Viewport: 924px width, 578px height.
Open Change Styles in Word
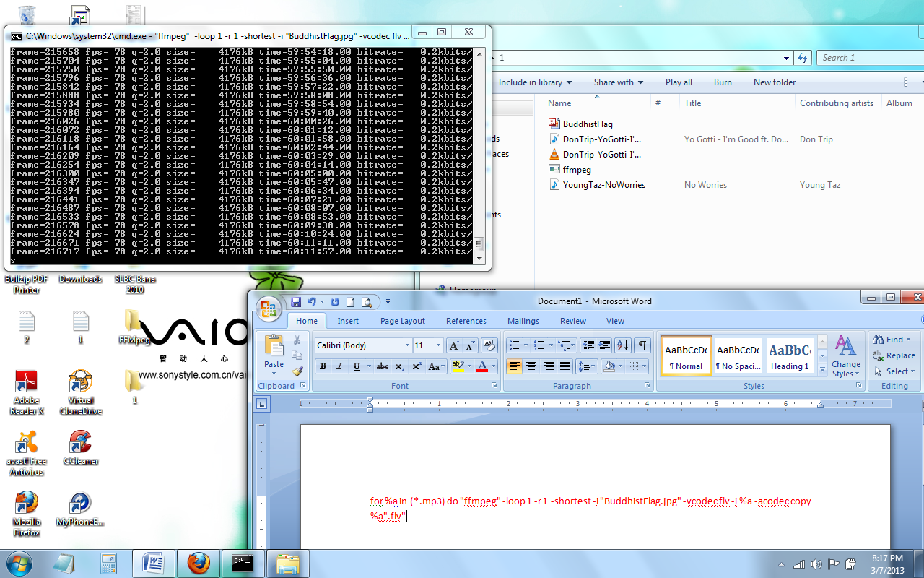(x=845, y=355)
